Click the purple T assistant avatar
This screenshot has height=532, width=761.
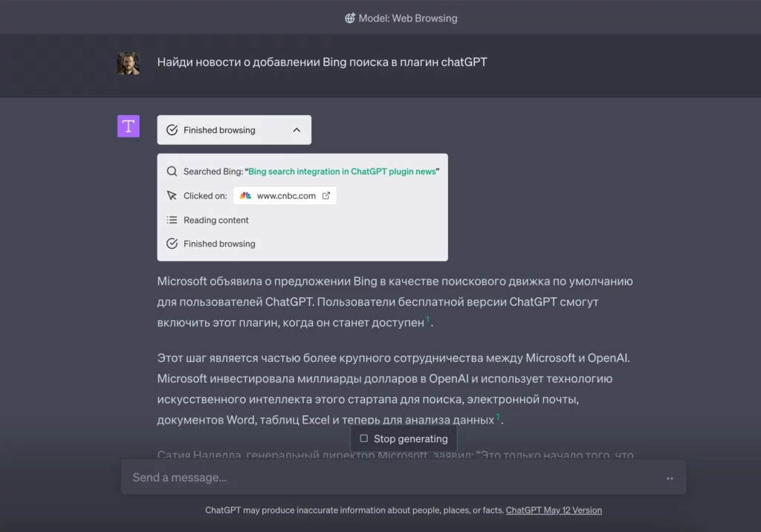(x=128, y=126)
